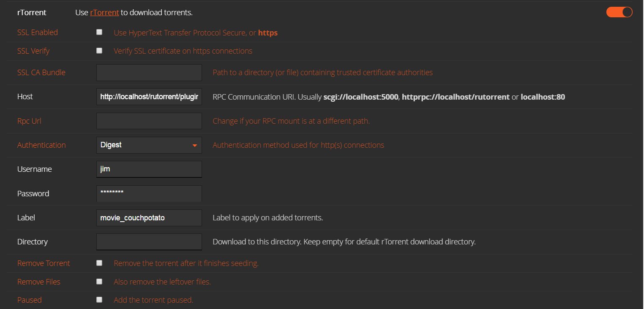The height and width of the screenshot is (309, 644).
Task: Click the "trusted certificate authorities" path description
Action: pos(322,73)
